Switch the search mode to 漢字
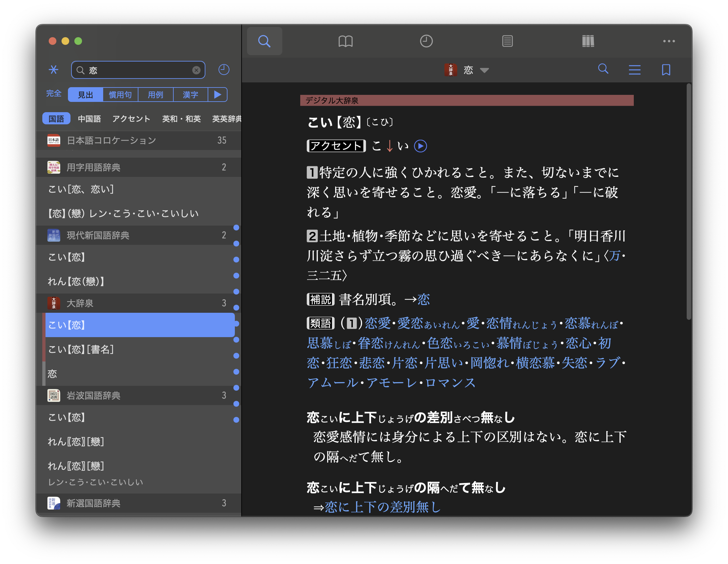This screenshot has width=728, height=564. [190, 95]
